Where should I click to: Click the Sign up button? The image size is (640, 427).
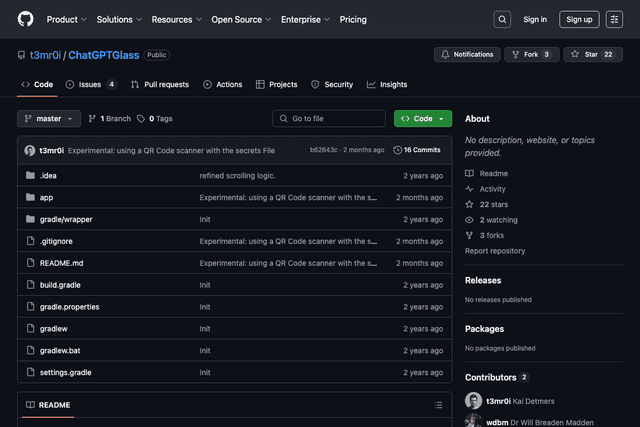pyautogui.click(x=580, y=19)
